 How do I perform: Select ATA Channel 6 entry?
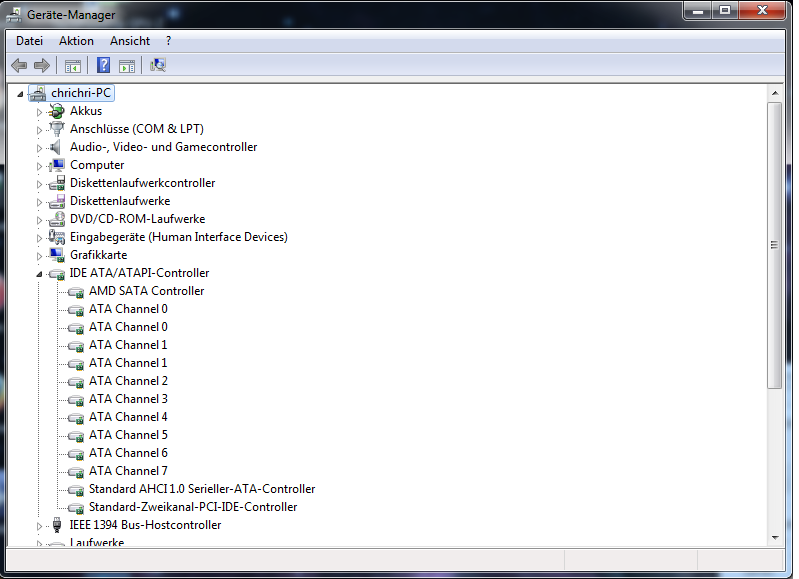click(128, 453)
